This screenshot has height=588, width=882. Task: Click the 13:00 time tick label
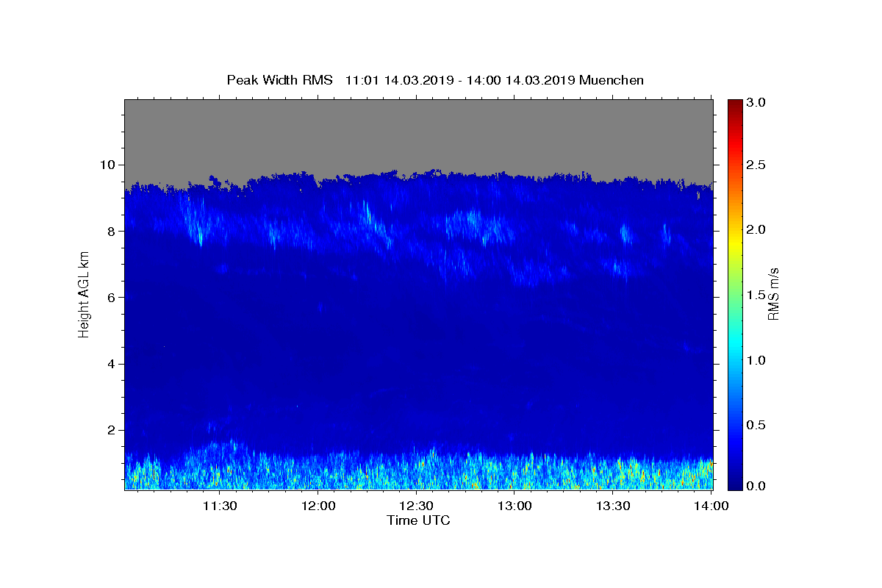pyautogui.click(x=515, y=506)
